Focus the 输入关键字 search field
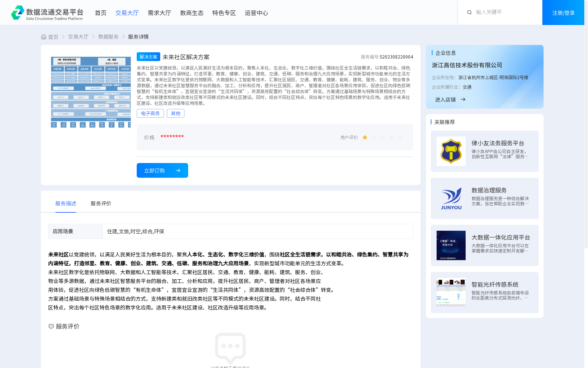 coord(505,12)
